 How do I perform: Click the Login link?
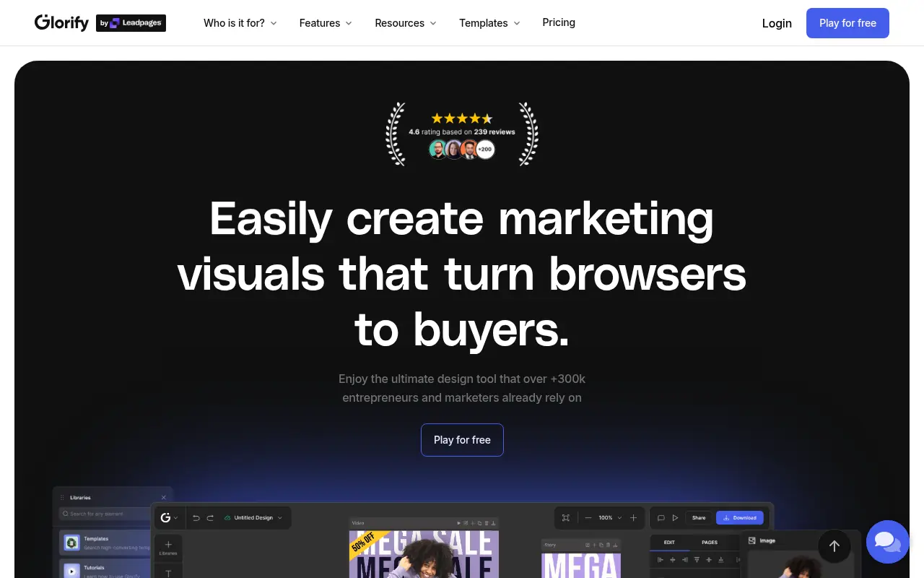click(777, 23)
